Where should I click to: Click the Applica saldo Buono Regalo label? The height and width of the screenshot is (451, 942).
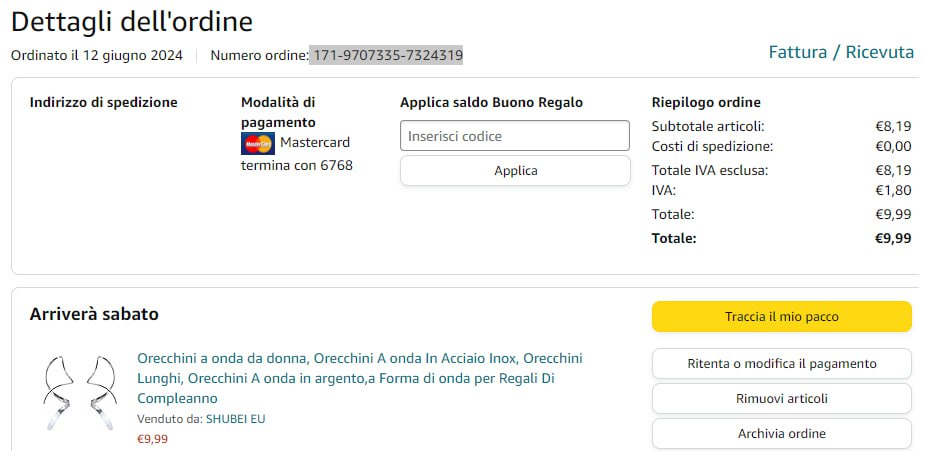[x=491, y=102]
